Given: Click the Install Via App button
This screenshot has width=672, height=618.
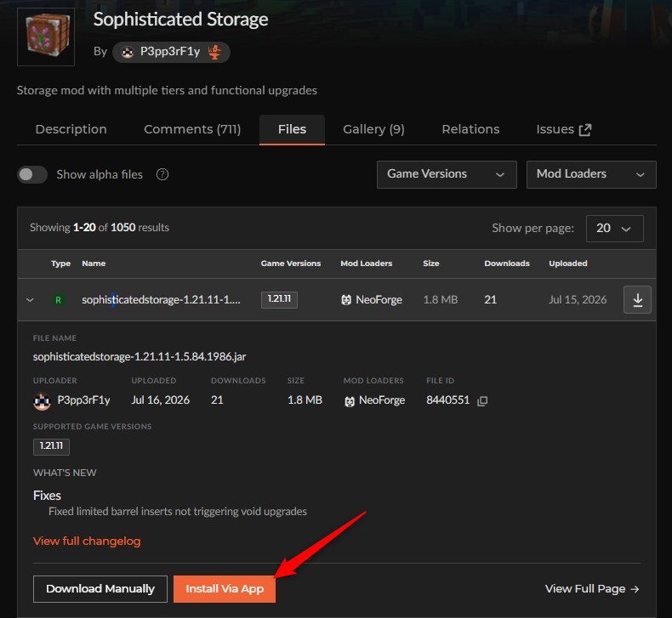Looking at the screenshot, I should [225, 589].
